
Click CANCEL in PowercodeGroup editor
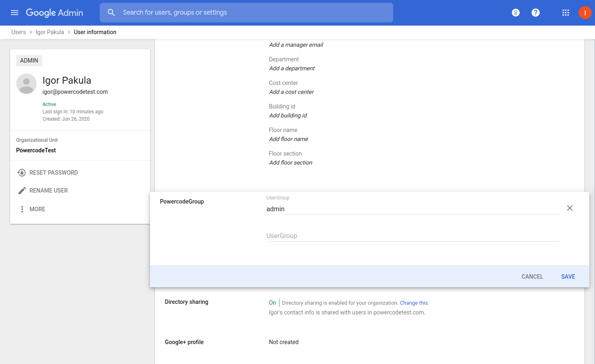tap(532, 277)
